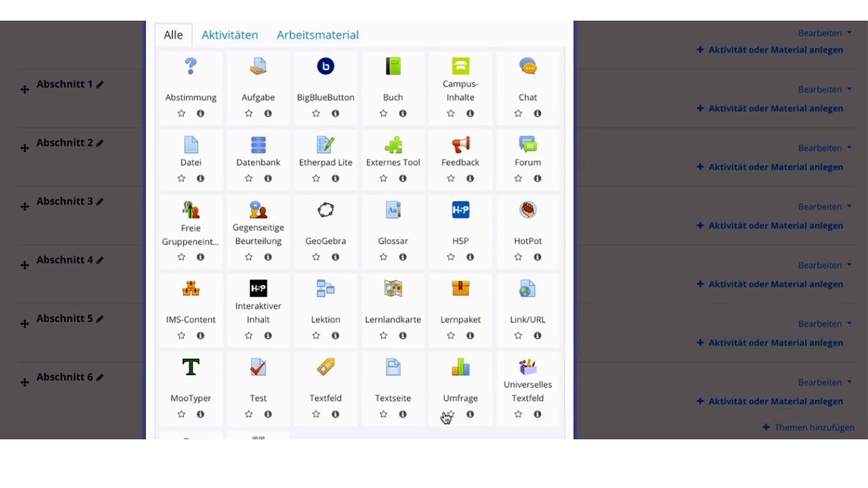The height and width of the screenshot is (488, 868).
Task: Switch to the Aktivitäten tab
Action: 230,35
